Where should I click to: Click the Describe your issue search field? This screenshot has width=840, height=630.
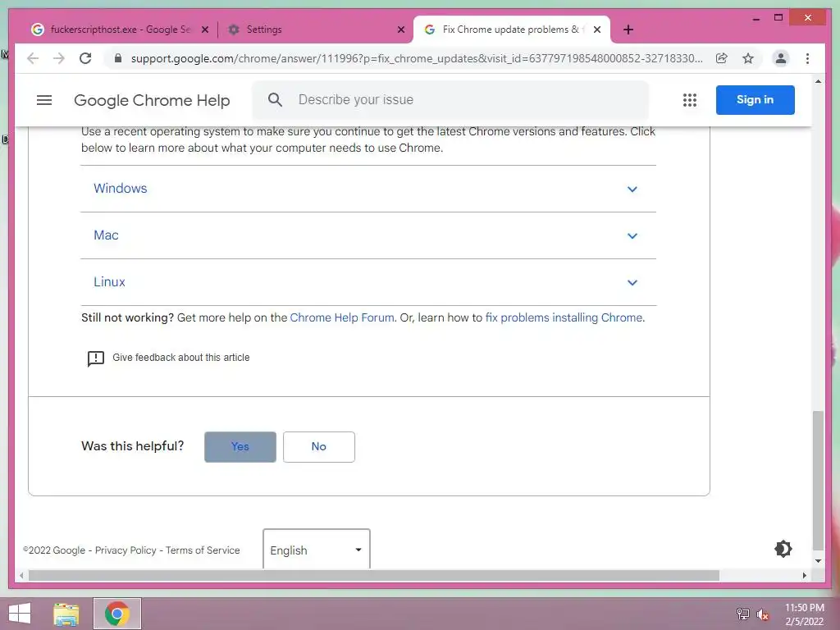pyautogui.click(x=450, y=99)
